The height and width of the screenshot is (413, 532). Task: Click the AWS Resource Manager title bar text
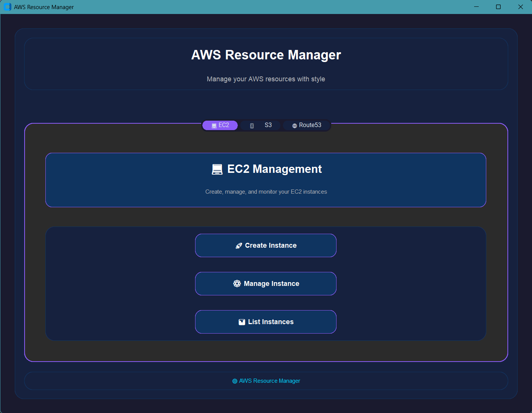click(42, 7)
